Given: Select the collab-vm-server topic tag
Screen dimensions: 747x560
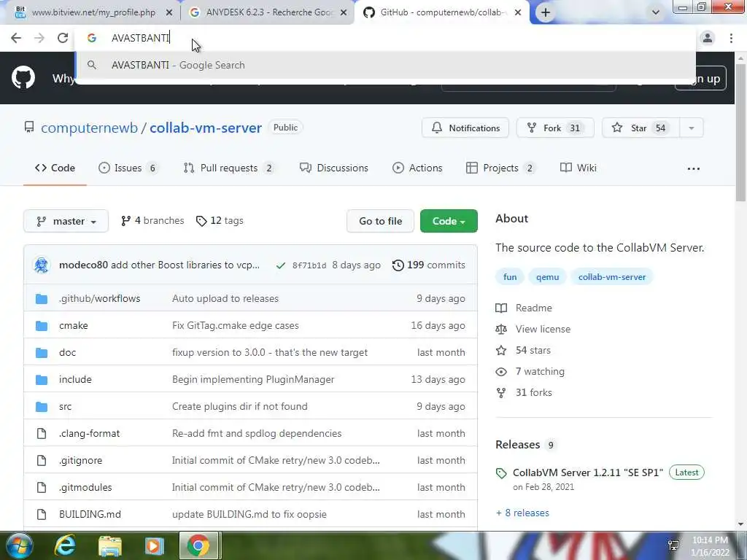Looking at the screenshot, I should (x=612, y=277).
